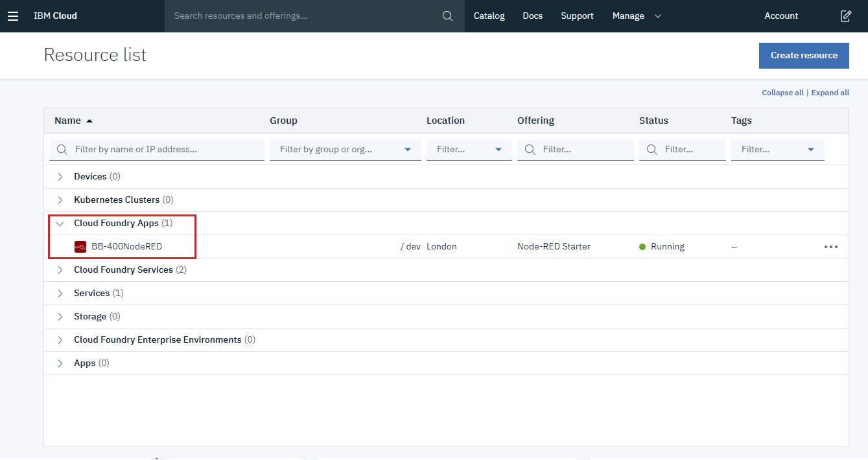Click the IBM Cloud logo
Viewport: 868px width, 460px height.
pyautogui.click(x=55, y=16)
